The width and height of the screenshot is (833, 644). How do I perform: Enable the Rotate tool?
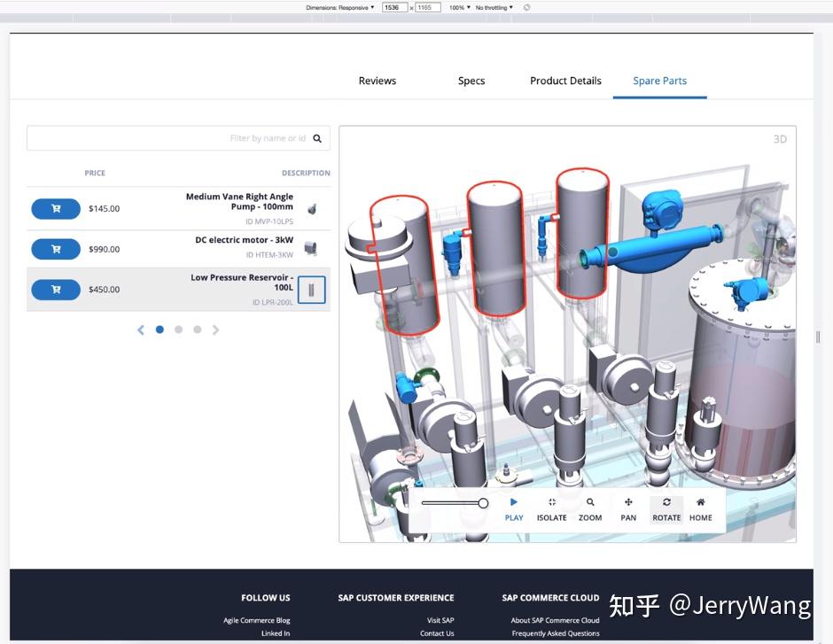(666, 509)
